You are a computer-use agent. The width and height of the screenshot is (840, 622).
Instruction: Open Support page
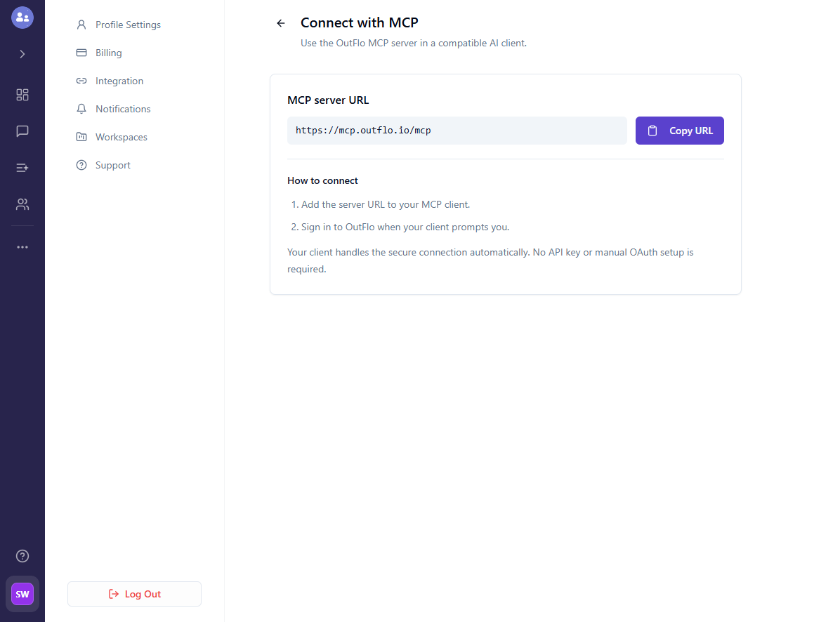[x=104, y=165]
